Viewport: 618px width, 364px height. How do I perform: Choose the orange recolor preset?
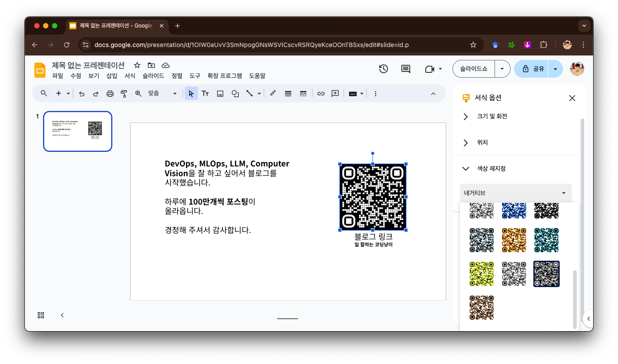click(x=514, y=240)
